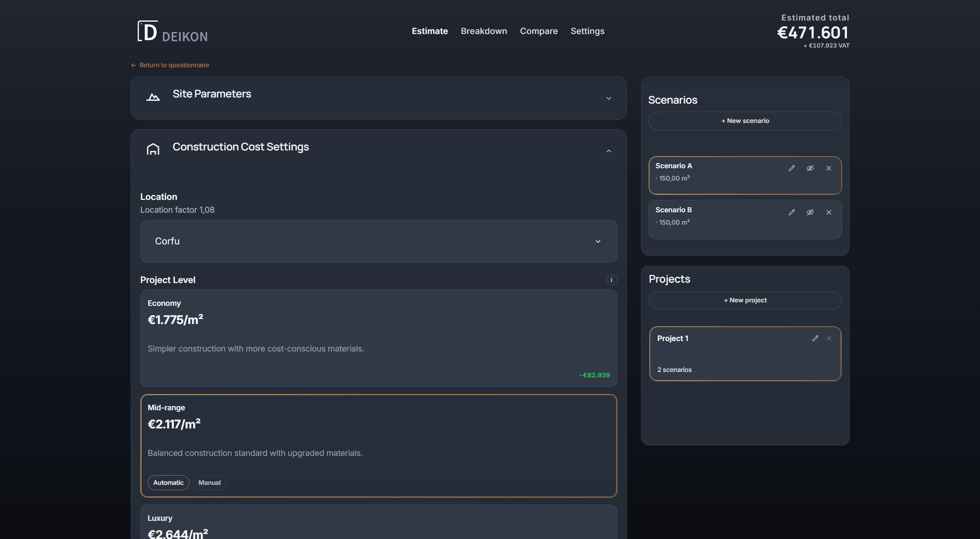
Task: Click the Simpler construction description text
Action: click(x=256, y=349)
